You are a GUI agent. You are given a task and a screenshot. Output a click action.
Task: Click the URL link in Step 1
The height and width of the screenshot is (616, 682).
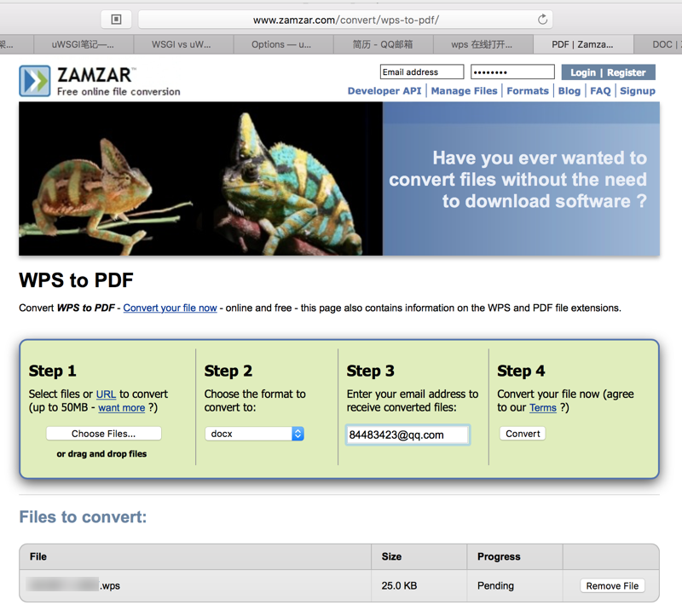(x=106, y=394)
